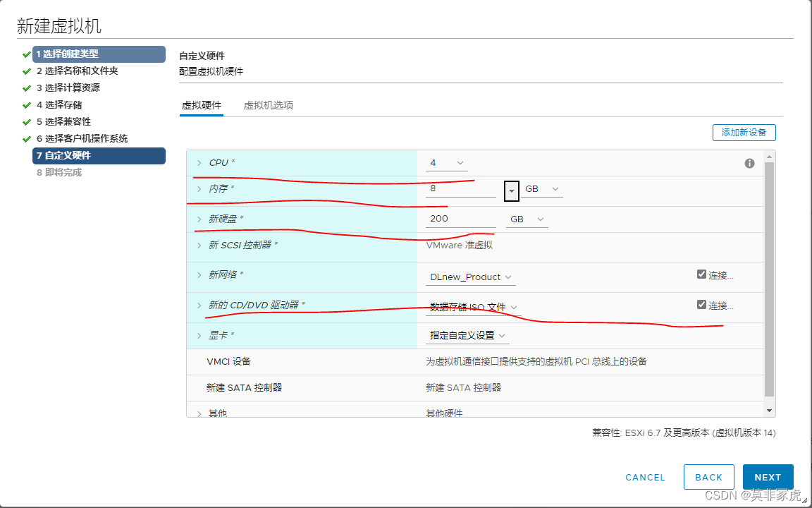Image resolution: width=812 pixels, height=508 pixels.
Task: Go to step 3 选择计算资源
Action: coord(68,88)
